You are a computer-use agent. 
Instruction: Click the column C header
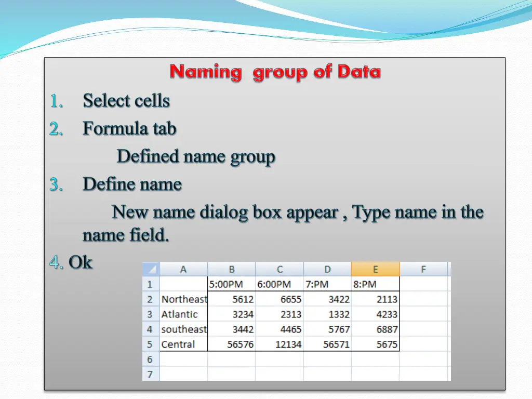[x=280, y=269]
